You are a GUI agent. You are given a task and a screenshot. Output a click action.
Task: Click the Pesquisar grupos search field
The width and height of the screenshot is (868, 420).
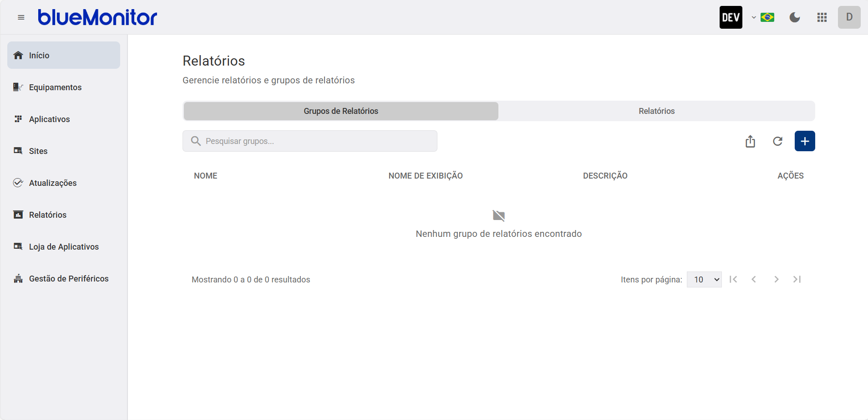point(314,141)
